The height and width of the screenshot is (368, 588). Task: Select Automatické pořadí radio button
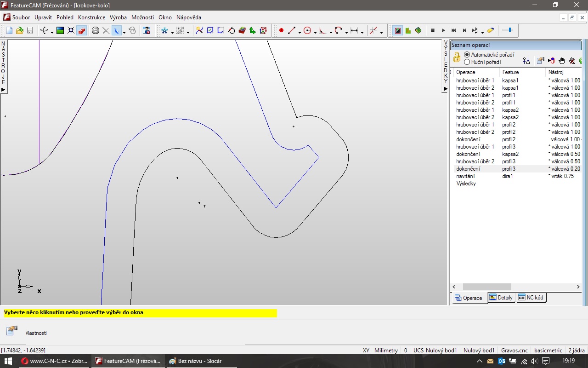[467, 55]
